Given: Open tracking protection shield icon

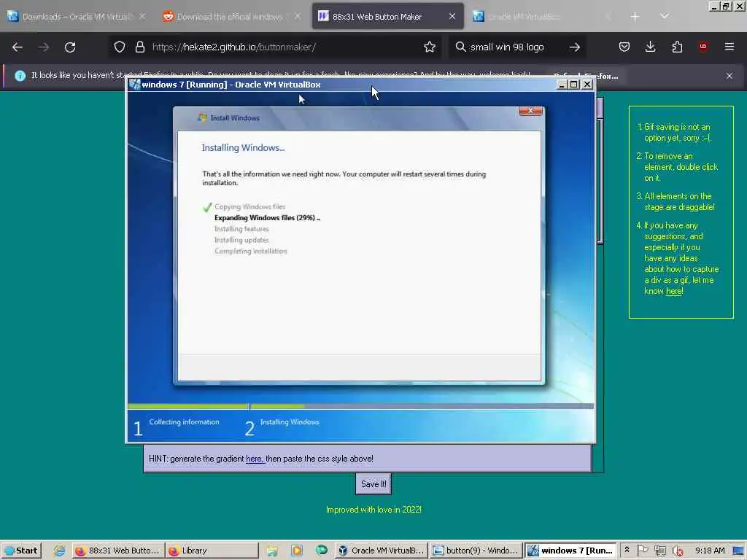Looking at the screenshot, I should click(x=120, y=47).
